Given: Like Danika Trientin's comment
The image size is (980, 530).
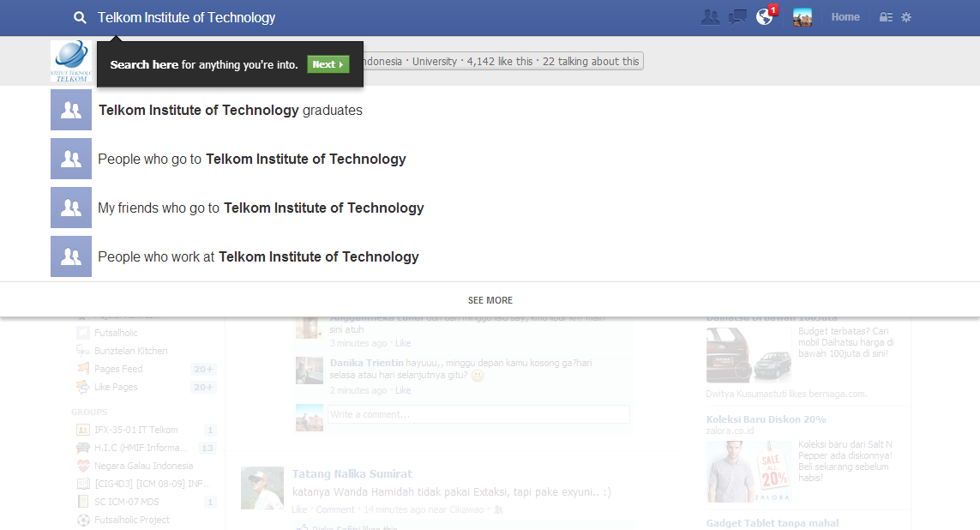Looking at the screenshot, I should tap(403, 390).
